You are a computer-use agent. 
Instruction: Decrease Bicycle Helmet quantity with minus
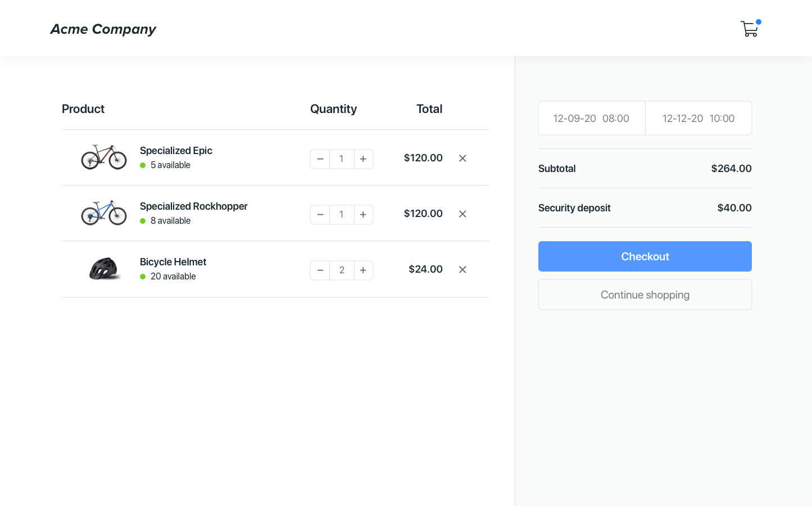(320, 270)
